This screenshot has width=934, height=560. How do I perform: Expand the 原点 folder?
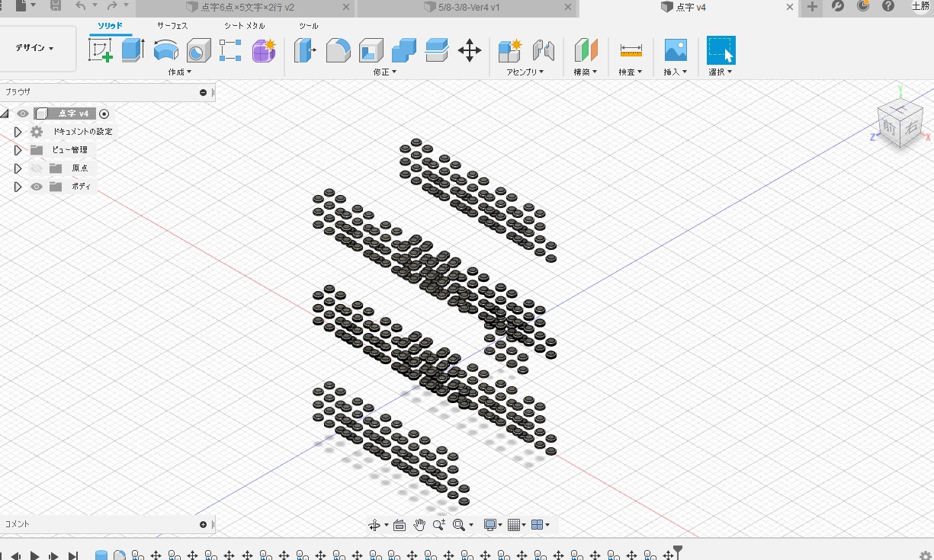click(x=18, y=168)
